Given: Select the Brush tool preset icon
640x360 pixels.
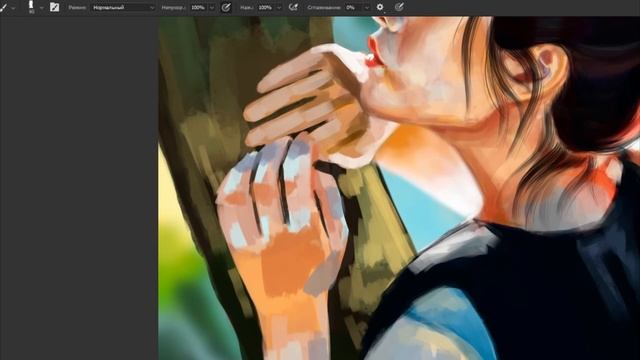Looking at the screenshot, I should point(3,7).
